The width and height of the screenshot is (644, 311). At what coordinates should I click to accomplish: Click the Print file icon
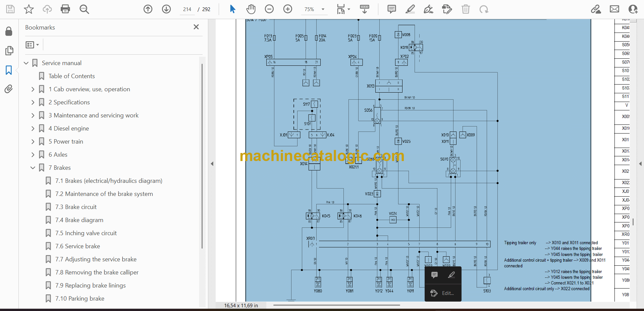tap(65, 9)
